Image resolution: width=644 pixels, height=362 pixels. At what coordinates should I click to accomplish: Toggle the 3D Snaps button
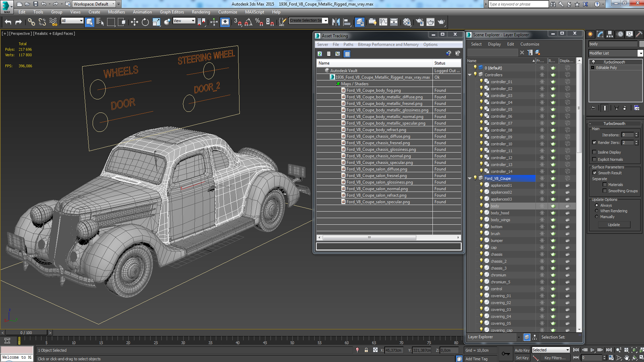coord(237,22)
